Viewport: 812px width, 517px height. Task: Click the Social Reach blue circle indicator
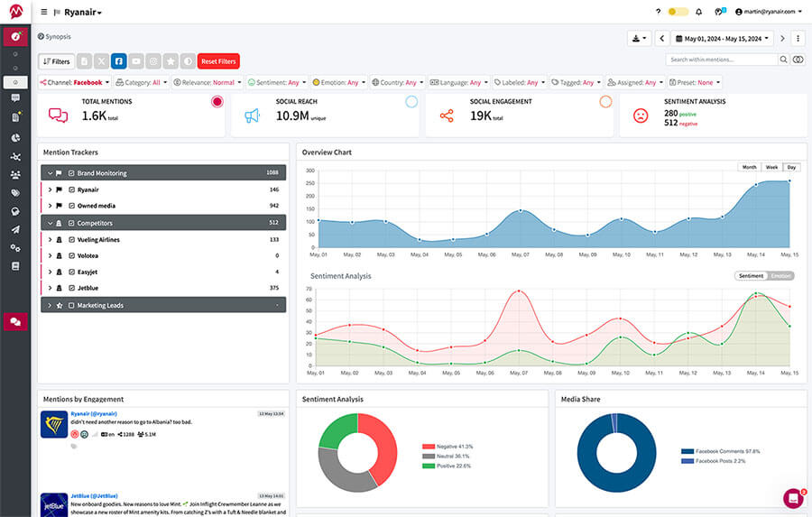coord(411,102)
